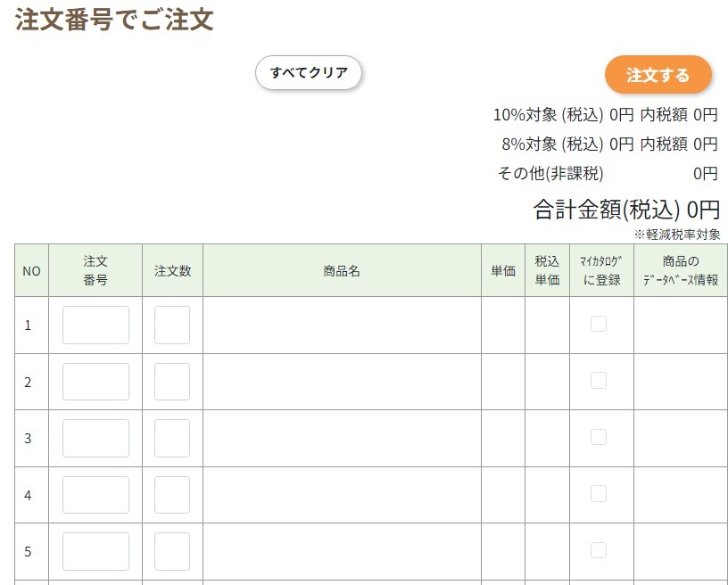The height and width of the screenshot is (585, 728).
Task: Check マイカタログに登録 for row 1
Action: pos(599,324)
